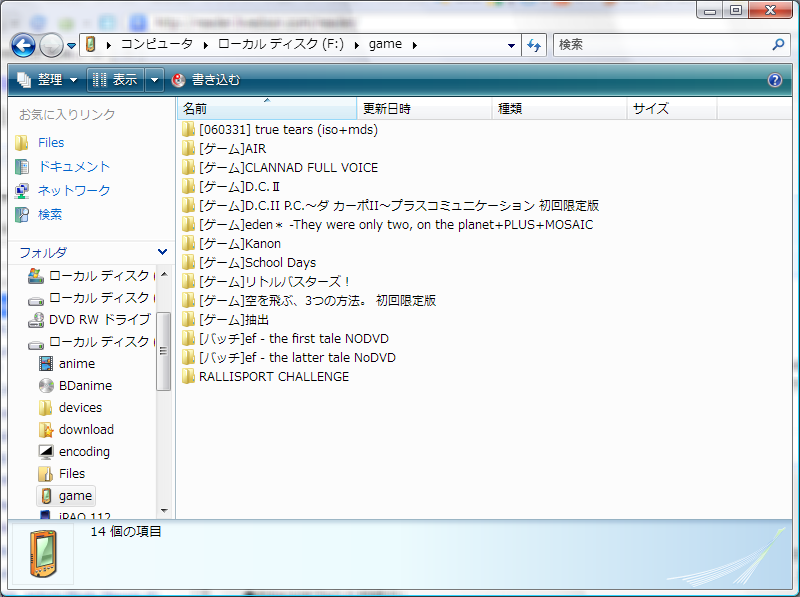The height and width of the screenshot is (597, 800).
Task: Select [ゲーム]Kanon folder
Action: point(240,243)
